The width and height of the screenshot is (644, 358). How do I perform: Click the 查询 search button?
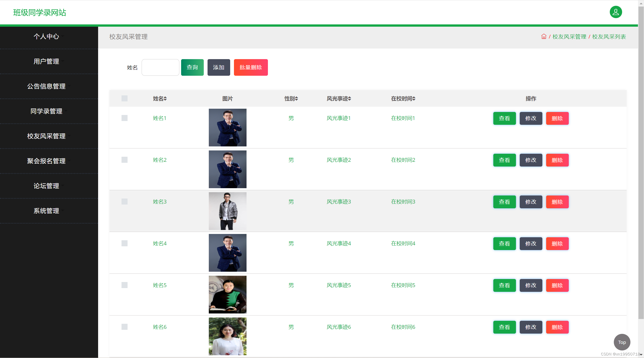point(192,67)
